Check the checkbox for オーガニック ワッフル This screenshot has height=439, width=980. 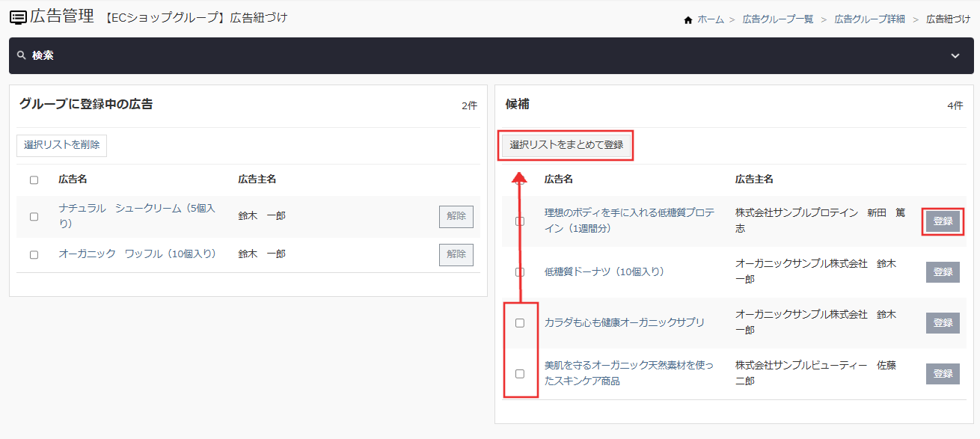tap(32, 254)
